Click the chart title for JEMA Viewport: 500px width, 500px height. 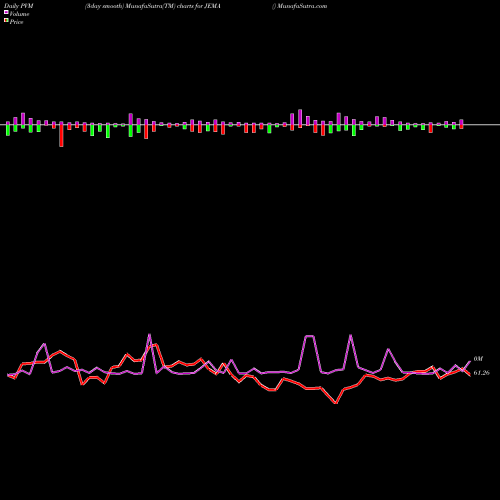tap(153, 6)
